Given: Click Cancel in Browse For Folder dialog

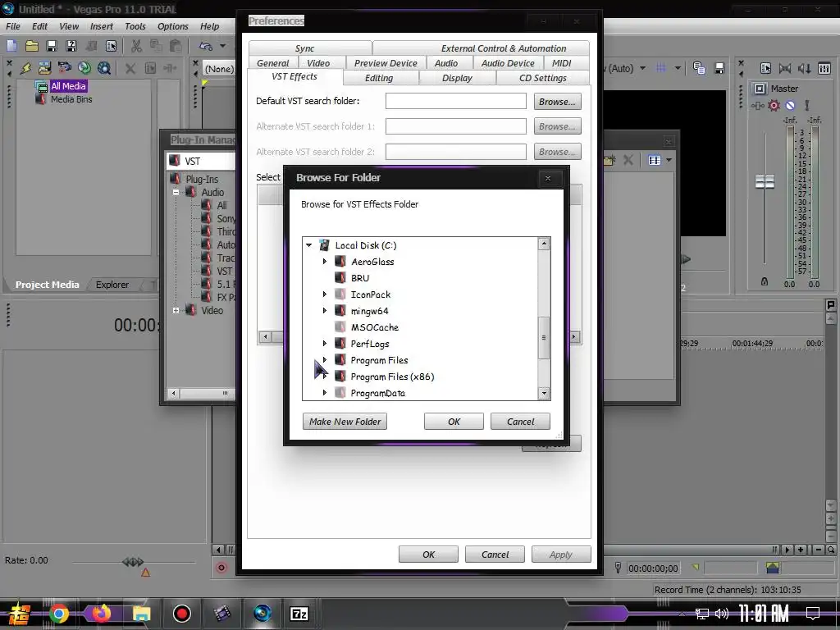Looking at the screenshot, I should tap(520, 422).
